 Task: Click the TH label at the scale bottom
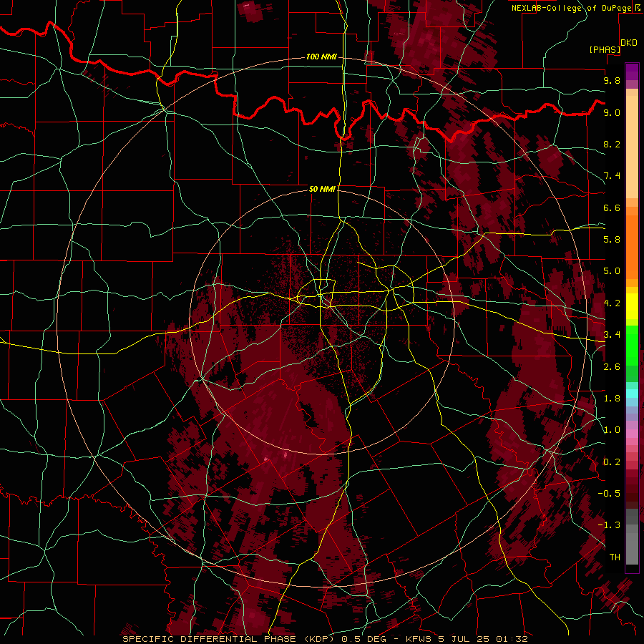click(x=615, y=557)
